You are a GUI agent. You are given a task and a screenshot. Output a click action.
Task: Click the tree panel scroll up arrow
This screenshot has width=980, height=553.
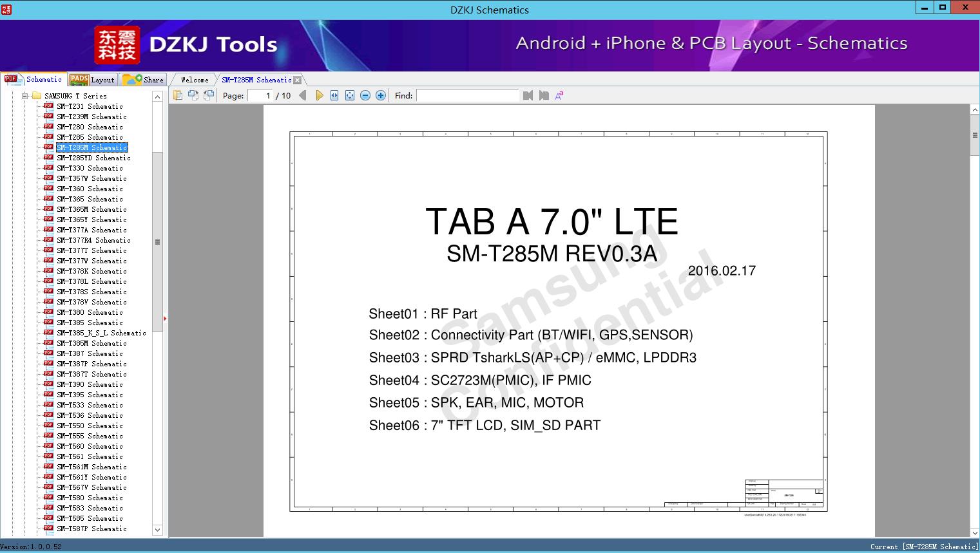[x=157, y=97]
